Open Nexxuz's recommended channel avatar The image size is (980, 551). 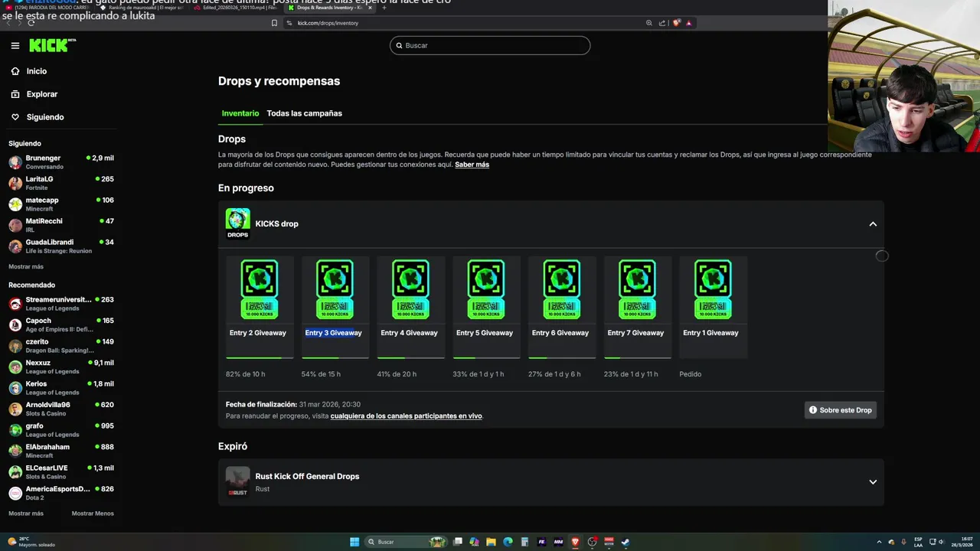[15, 367]
